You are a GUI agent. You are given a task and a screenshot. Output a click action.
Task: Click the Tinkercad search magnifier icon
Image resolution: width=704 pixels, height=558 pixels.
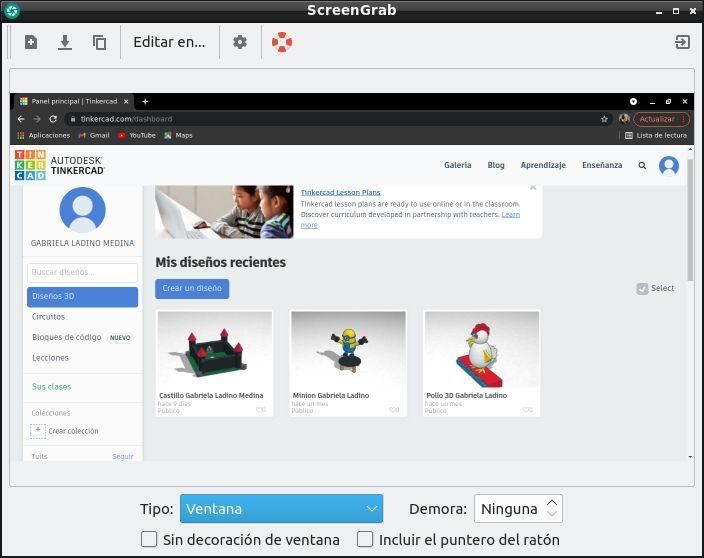[642, 165]
